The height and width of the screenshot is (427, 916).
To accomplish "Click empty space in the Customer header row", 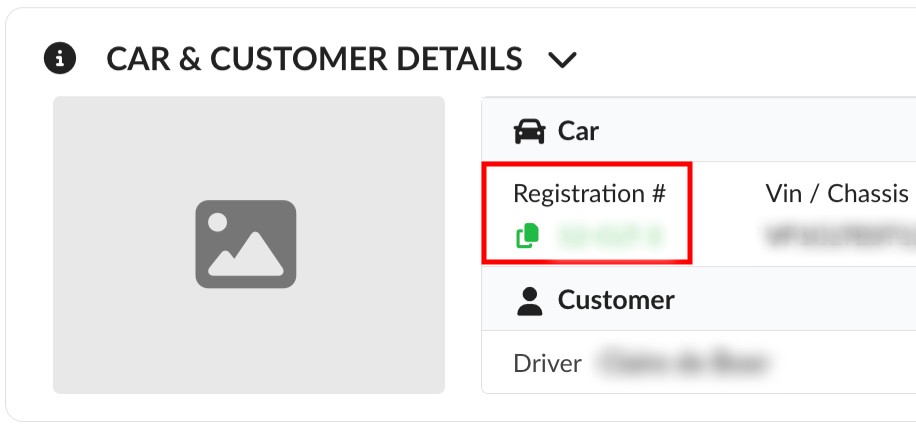I will pos(800,300).
